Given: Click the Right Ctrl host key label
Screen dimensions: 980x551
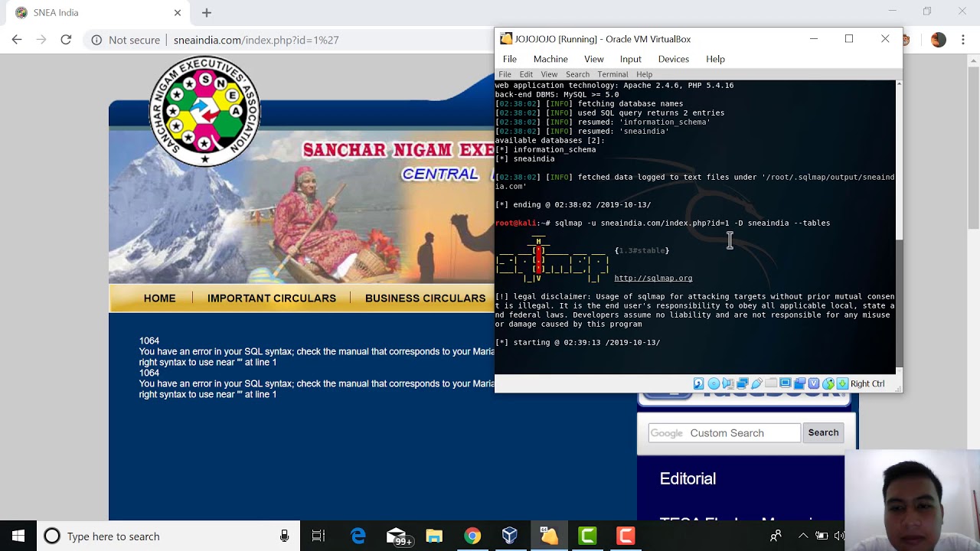Looking at the screenshot, I should click(867, 383).
